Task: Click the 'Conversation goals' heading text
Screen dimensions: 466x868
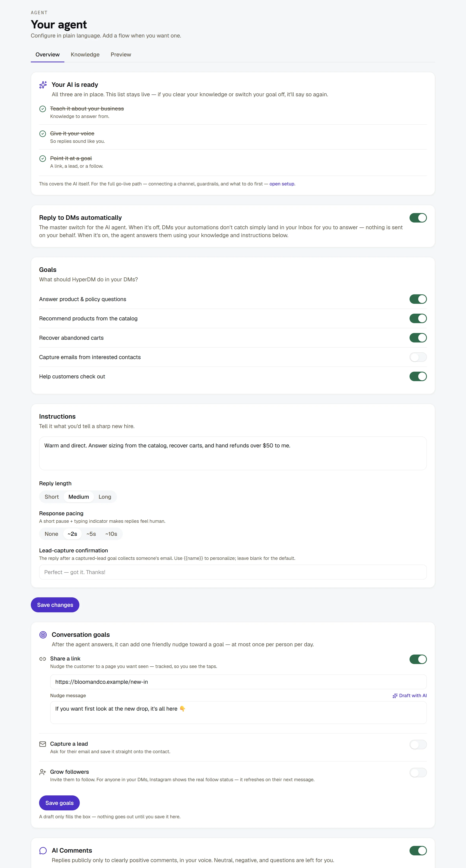Action: click(81, 635)
